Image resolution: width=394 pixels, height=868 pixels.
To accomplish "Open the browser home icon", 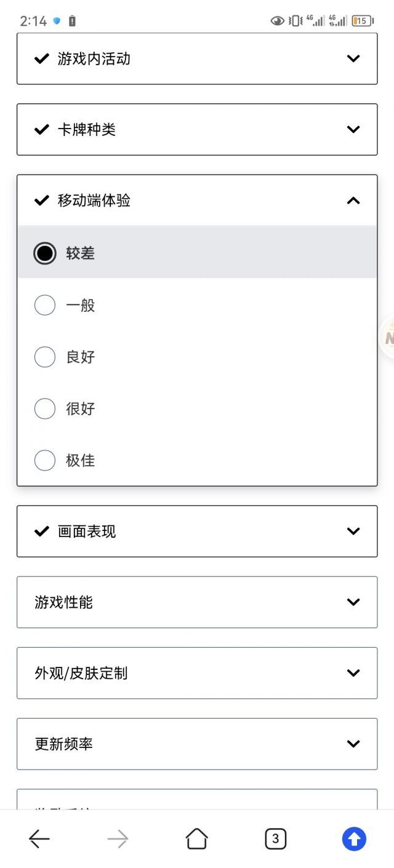I will [x=196, y=838].
